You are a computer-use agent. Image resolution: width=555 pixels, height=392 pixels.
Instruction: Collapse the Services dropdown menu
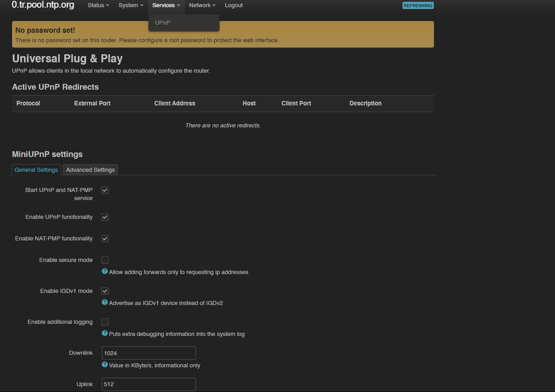166,5
